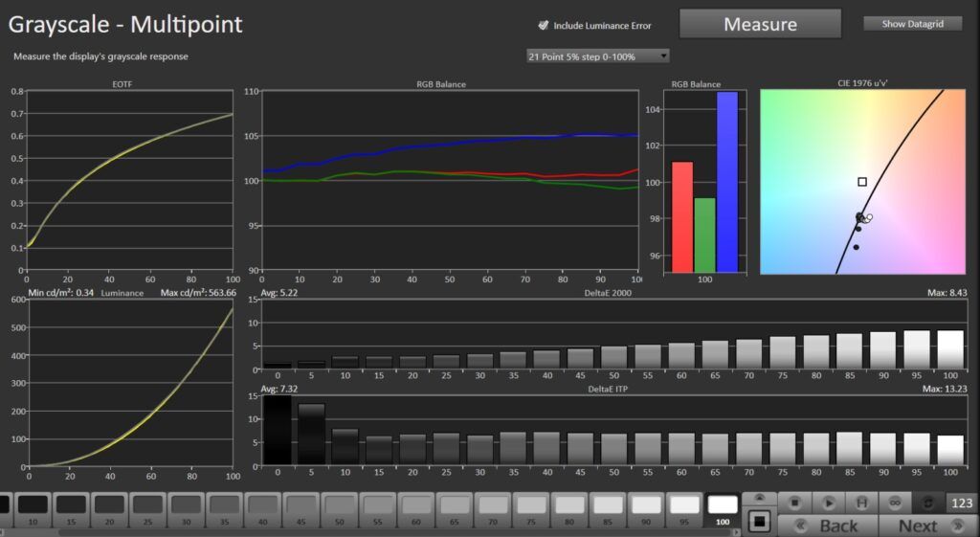Click the Luminance curve chart
This screenshot has height=537, width=980.
[x=129, y=383]
